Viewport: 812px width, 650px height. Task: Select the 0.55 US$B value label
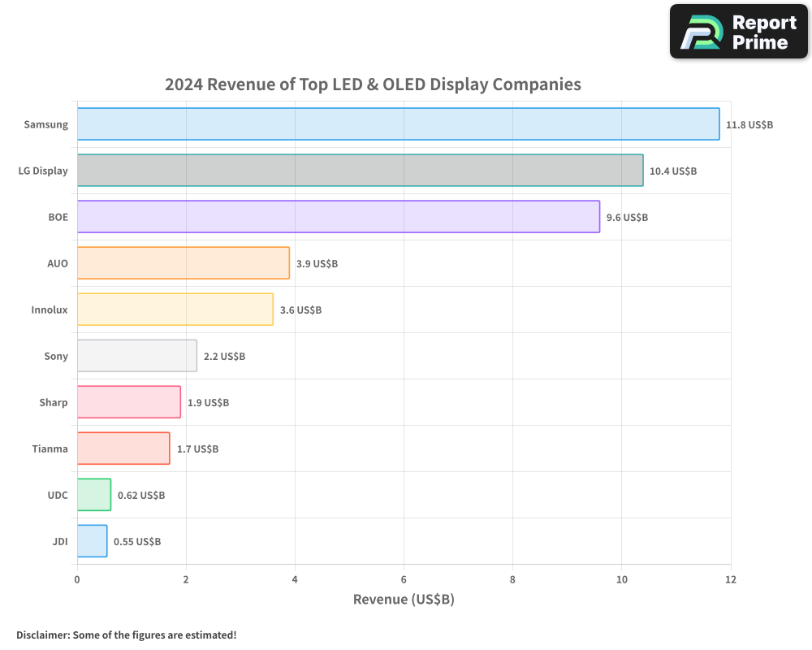pyautogui.click(x=137, y=541)
